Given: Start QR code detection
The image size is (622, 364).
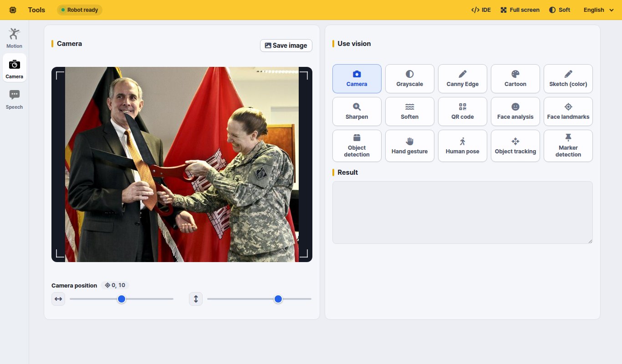Looking at the screenshot, I should [x=463, y=111].
